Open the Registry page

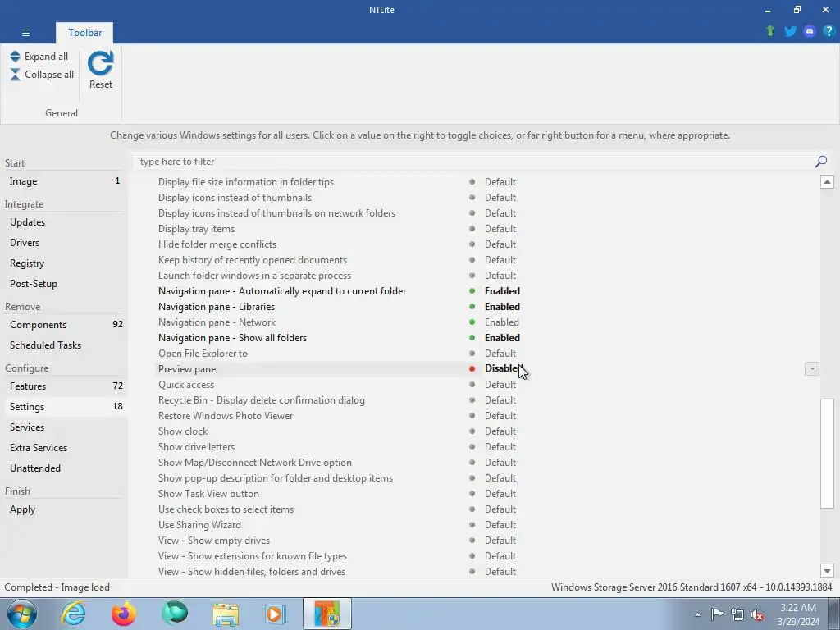64,263
